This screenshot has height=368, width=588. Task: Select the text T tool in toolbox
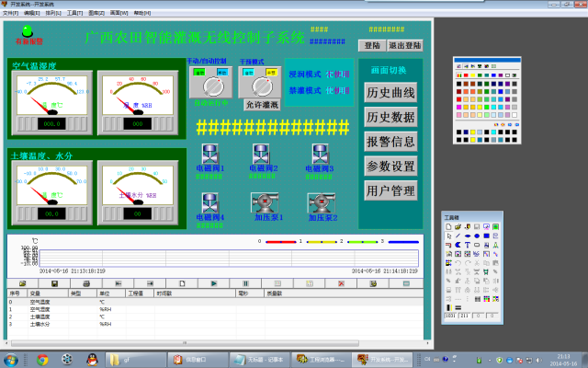(x=468, y=245)
